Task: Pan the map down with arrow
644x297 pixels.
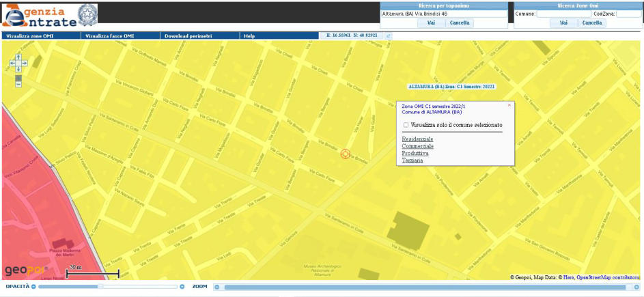Action: (x=18, y=68)
